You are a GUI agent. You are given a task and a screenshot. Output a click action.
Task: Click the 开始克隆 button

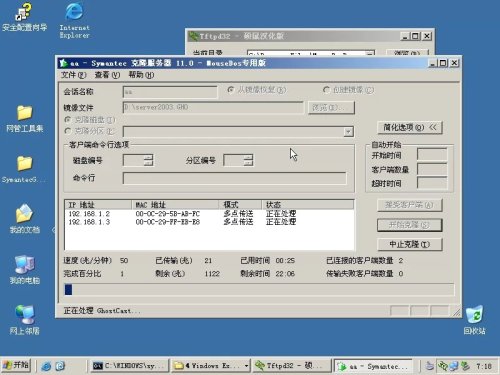pos(410,225)
